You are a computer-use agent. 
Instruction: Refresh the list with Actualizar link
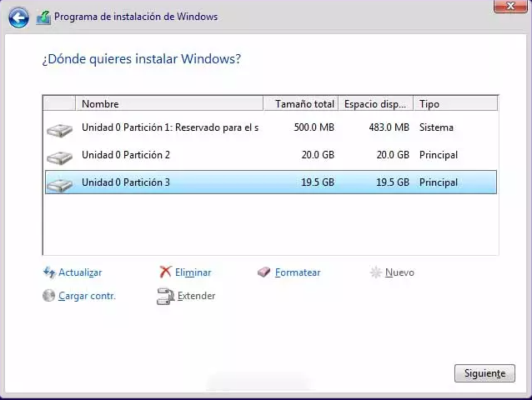pyautogui.click(x=80, y=272)
